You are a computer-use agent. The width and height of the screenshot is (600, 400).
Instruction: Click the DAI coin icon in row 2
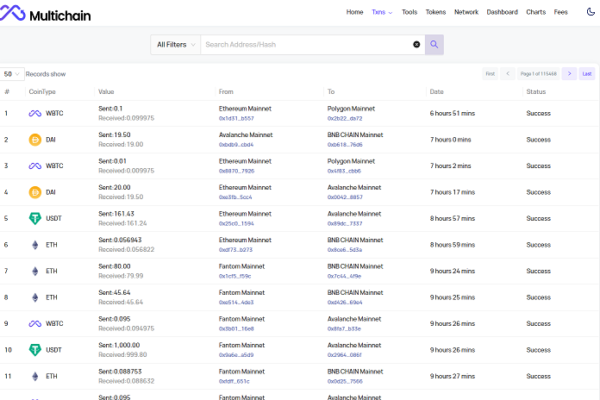tap(35, 140)
